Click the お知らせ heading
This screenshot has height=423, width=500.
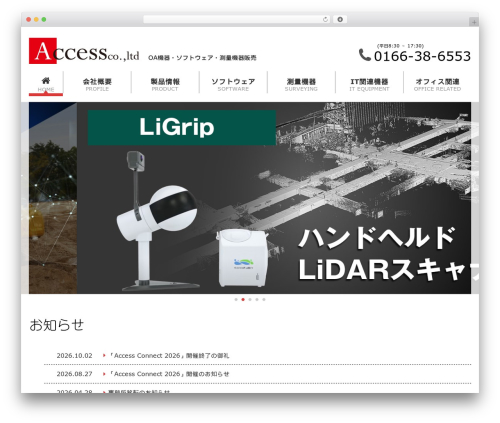[57, 325]
